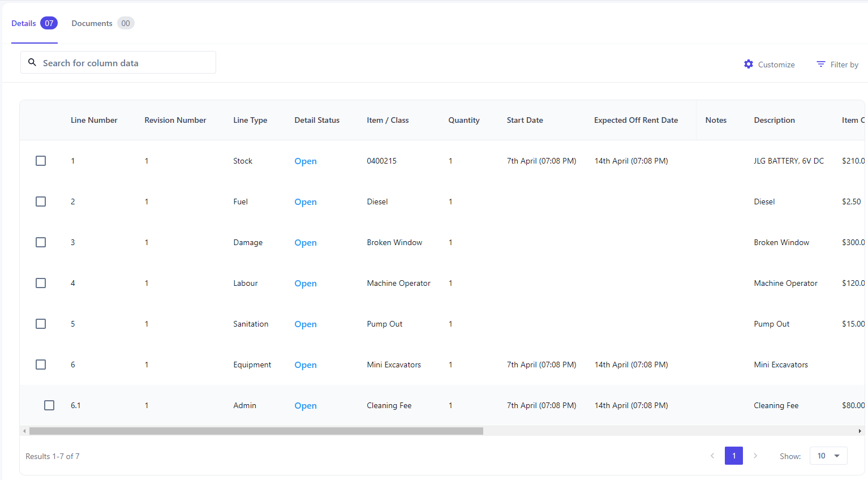Click the Customize gear icon
The image size is (868, 480).
[x=749, y=65]
